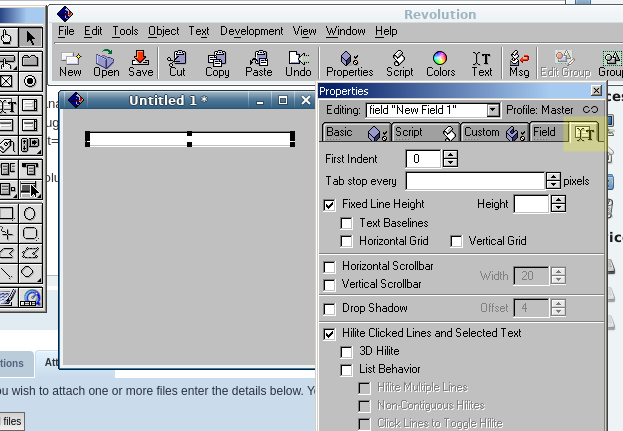Click Save on the toolbar
The image size is (623, 431).
(x=140, y=64)
